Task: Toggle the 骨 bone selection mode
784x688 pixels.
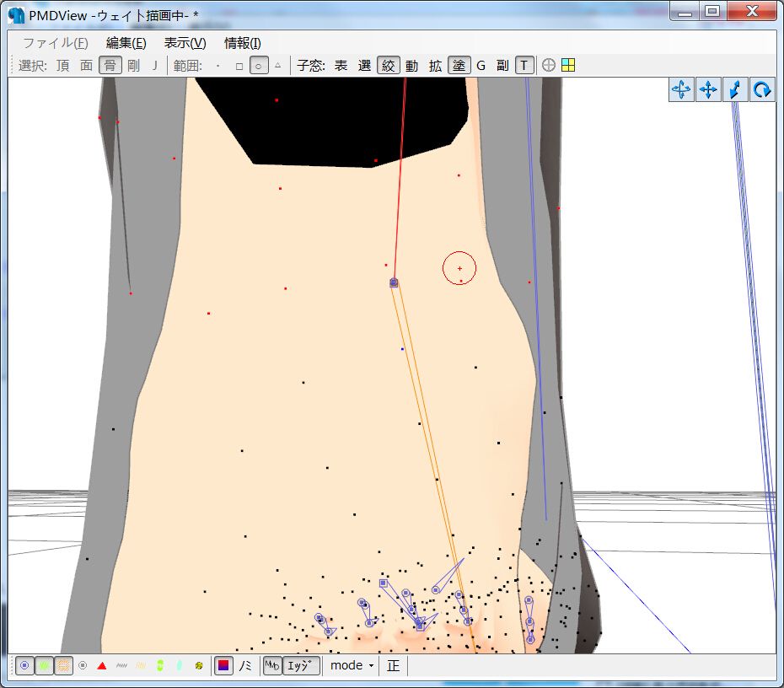Action: pyautogui.click(x=110, y=65)
